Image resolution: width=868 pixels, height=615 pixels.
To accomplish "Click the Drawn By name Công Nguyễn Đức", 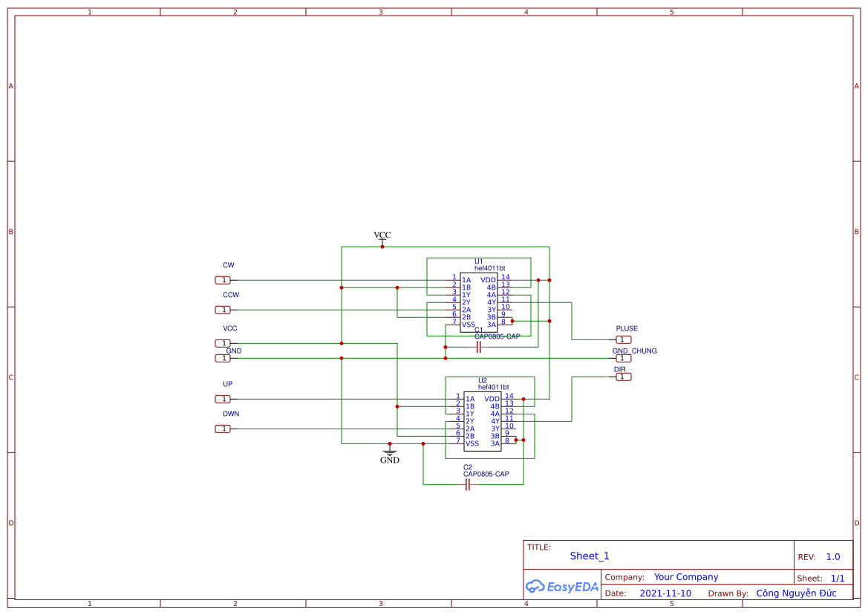I will coord(796,593).
